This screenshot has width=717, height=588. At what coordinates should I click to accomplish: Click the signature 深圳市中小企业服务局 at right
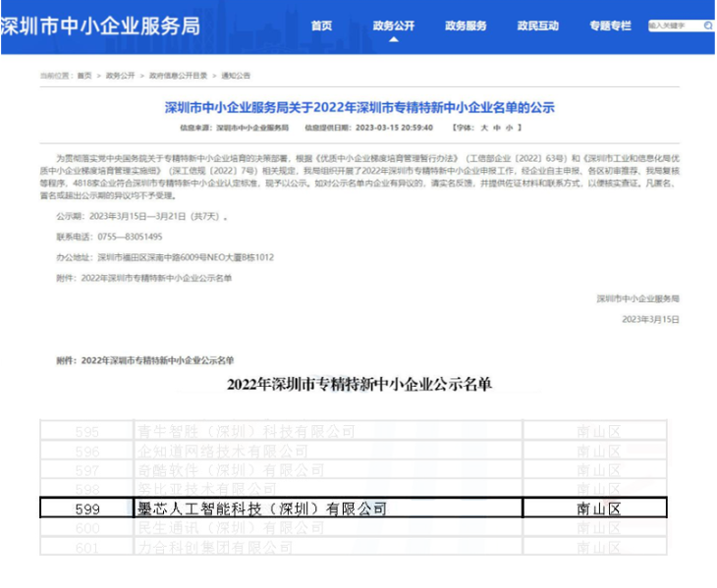click(637, 298)
